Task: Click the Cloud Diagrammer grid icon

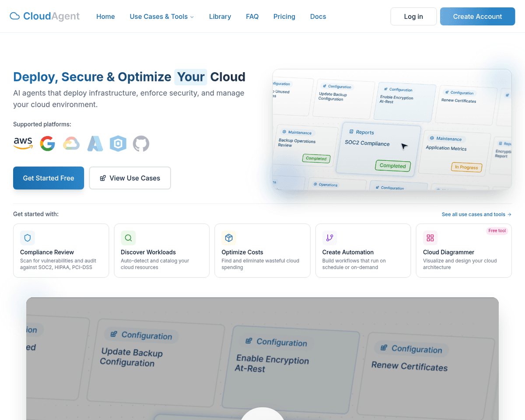Action: (430, 238)
